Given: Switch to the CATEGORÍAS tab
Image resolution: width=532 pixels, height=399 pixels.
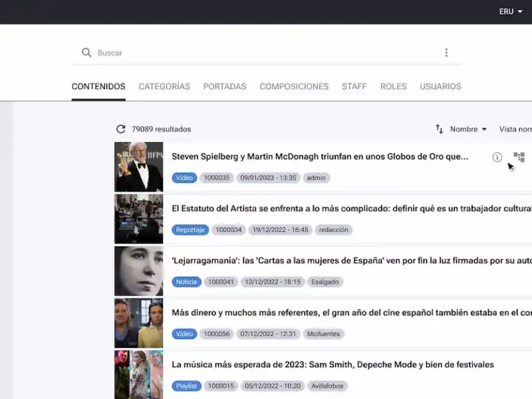Looking at the screenshot, I should coord(164,86).
